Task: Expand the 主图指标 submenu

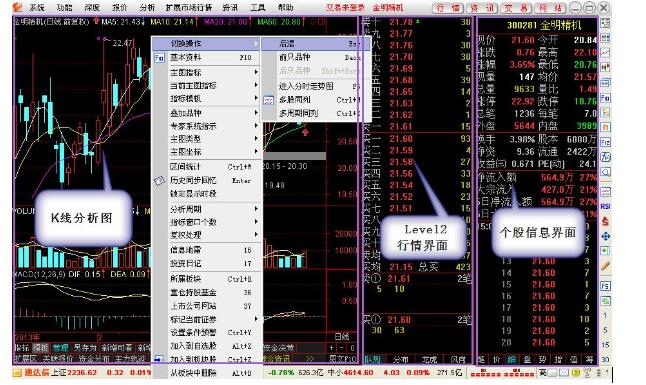Action: click(206, 73)
